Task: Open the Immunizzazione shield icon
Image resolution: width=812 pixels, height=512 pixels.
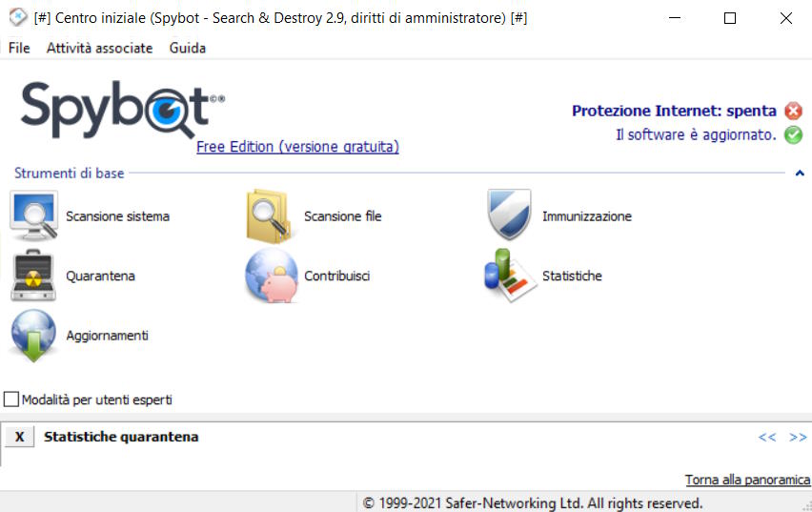Action: click(509, 215)
